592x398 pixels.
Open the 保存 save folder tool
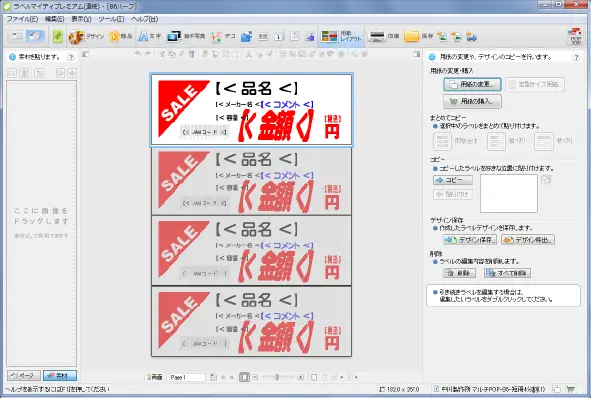point(418,36)
